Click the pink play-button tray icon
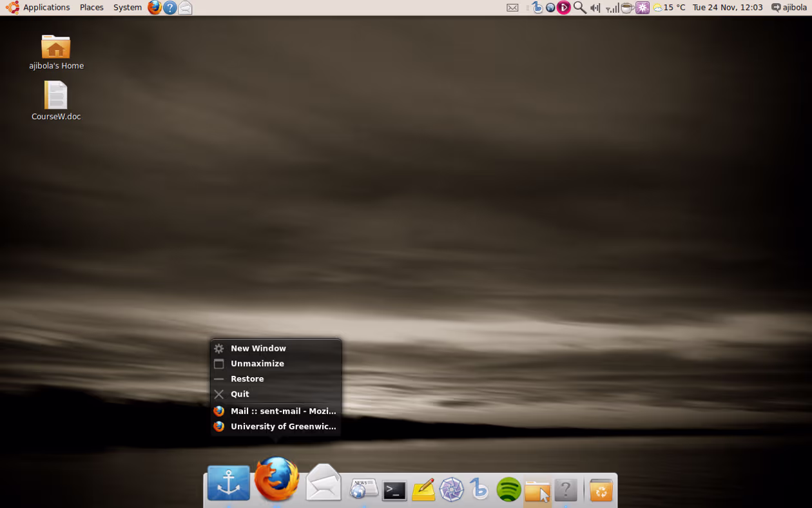Image resolution: width=812 pixels, height=508 pixels. [564, 8]
